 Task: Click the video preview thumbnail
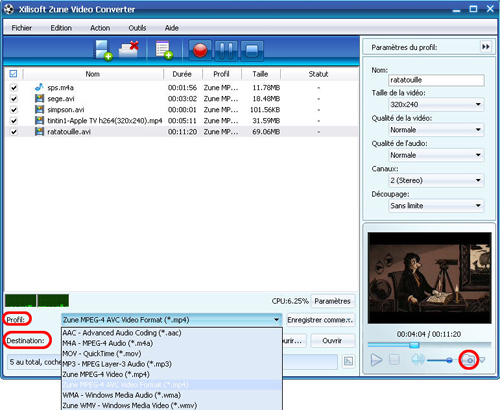(429, 278)
